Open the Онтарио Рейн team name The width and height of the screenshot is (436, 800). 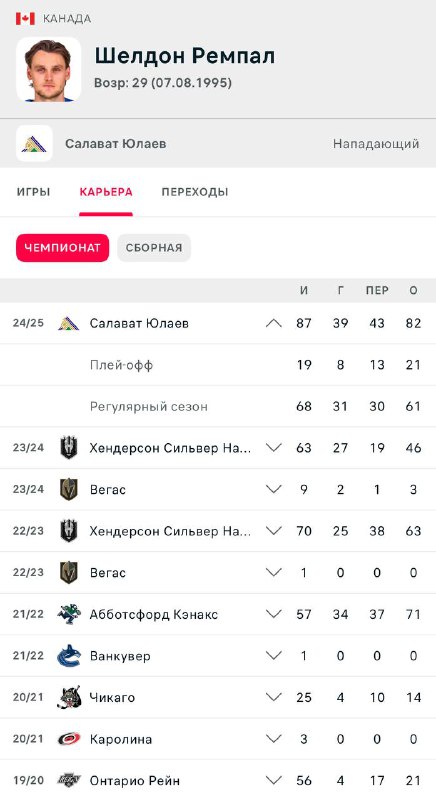coord(135,781)
